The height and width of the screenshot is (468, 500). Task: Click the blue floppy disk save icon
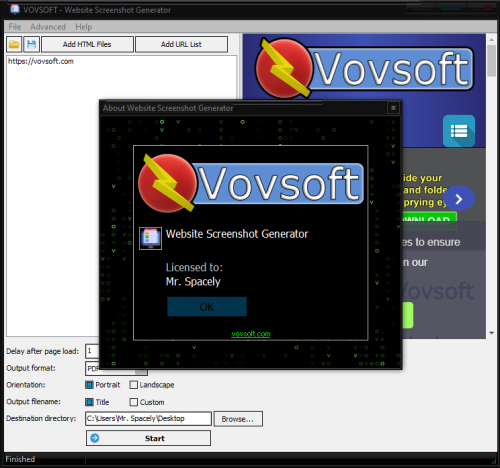32,44
